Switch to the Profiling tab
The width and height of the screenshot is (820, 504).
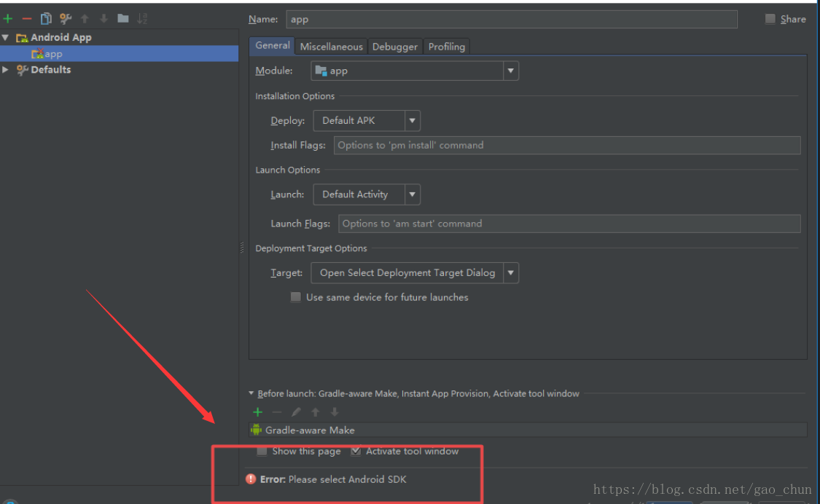pyautogui.click(x=446, y=47)
